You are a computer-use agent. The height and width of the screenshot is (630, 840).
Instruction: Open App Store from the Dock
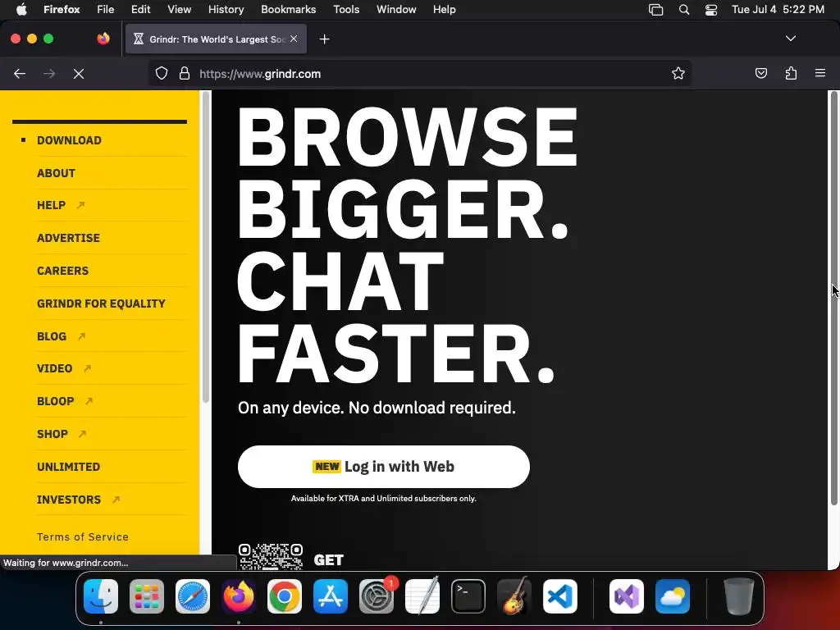(x=331, y=596)
